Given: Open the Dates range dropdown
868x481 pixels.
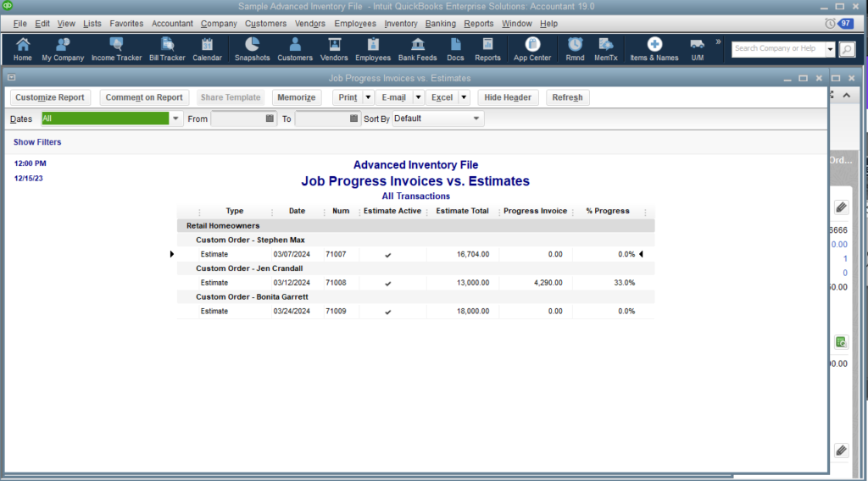Looking at the screenshot, I should 175,119.
